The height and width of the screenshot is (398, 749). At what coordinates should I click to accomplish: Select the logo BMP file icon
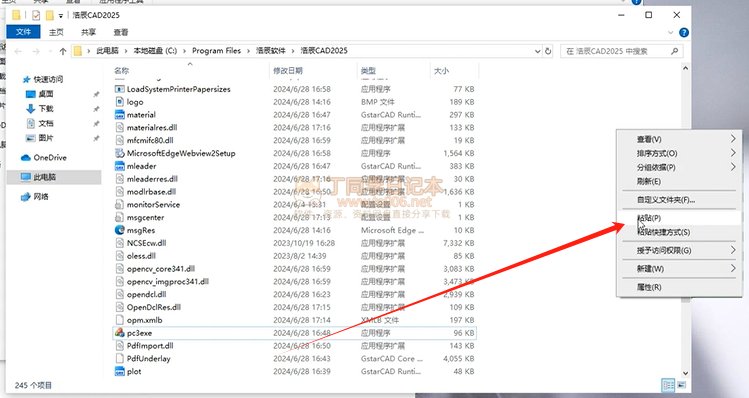119,102
